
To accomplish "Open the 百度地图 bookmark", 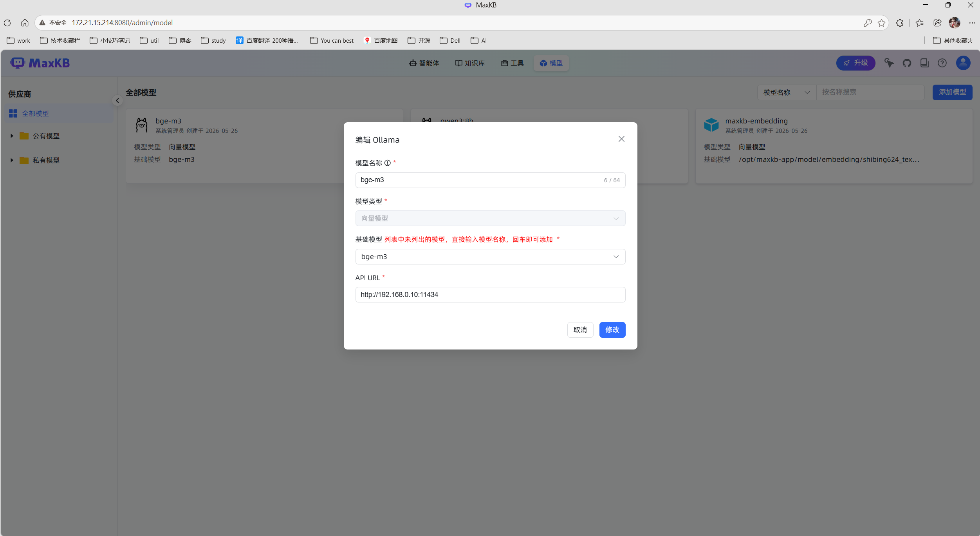I will point(381,40).
